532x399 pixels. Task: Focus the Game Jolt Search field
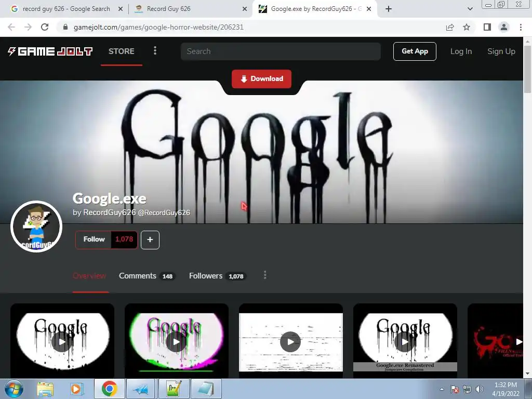point(281,51)
